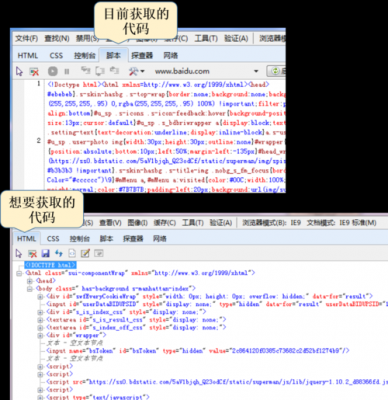Screen dimensions: 388x400
Task: Click the start debugging play icon
Action: [53, 71]
